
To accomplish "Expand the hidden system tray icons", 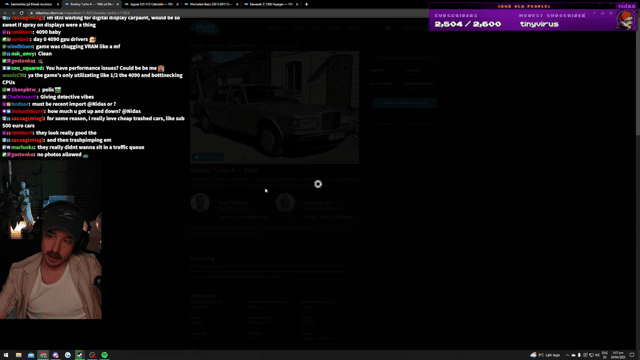I will [x=567, y=355].
